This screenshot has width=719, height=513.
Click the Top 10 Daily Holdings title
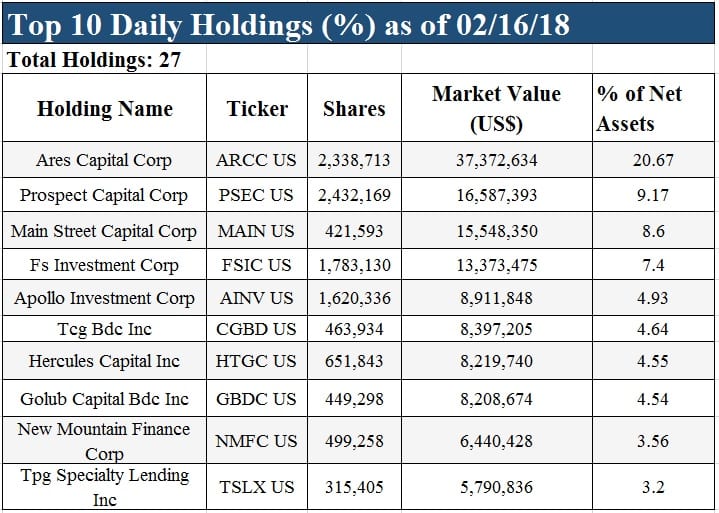pos(289,25)
